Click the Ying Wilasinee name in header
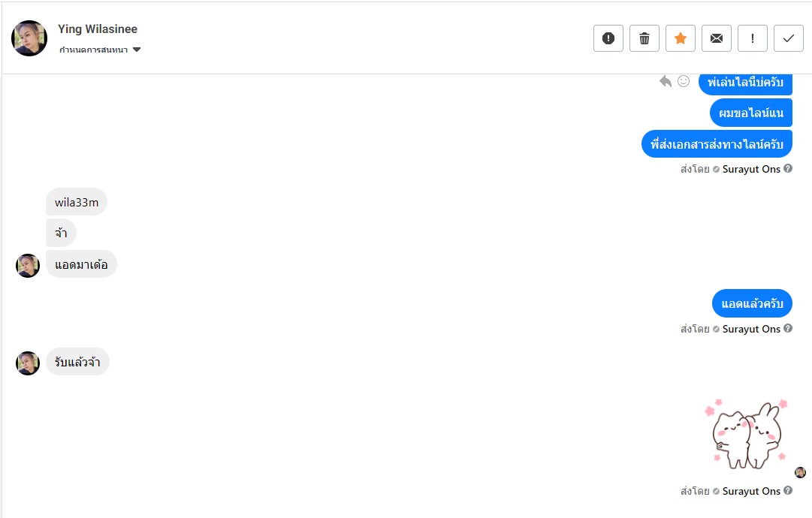 click(x=98, y=29)
